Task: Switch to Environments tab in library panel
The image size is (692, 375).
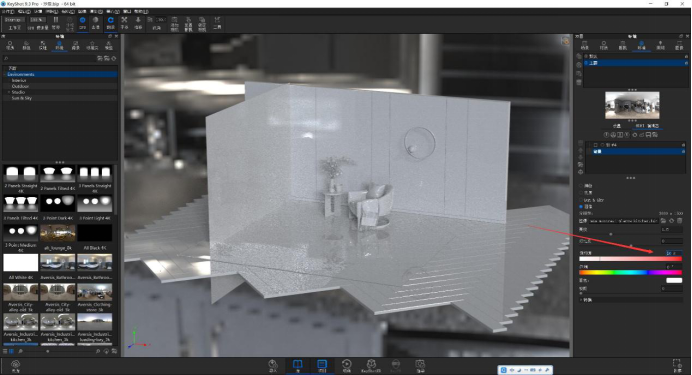Action: coord(59,45)
